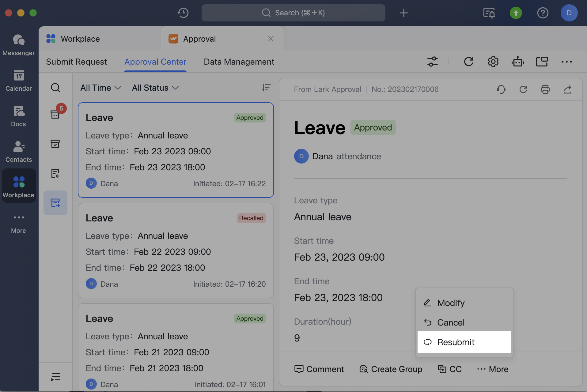Open the More actions menu at bottom
This screenshot has width=587, height=392.
coord(493,369)
